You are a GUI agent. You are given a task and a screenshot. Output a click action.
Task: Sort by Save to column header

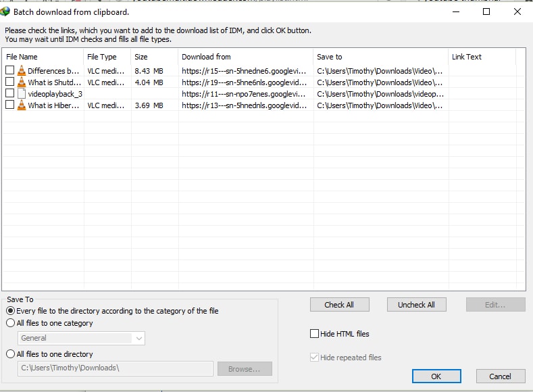coord(381,57)
